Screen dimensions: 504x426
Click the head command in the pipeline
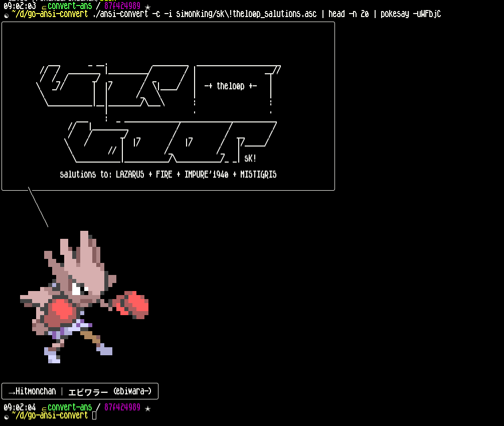click(337, 14)
